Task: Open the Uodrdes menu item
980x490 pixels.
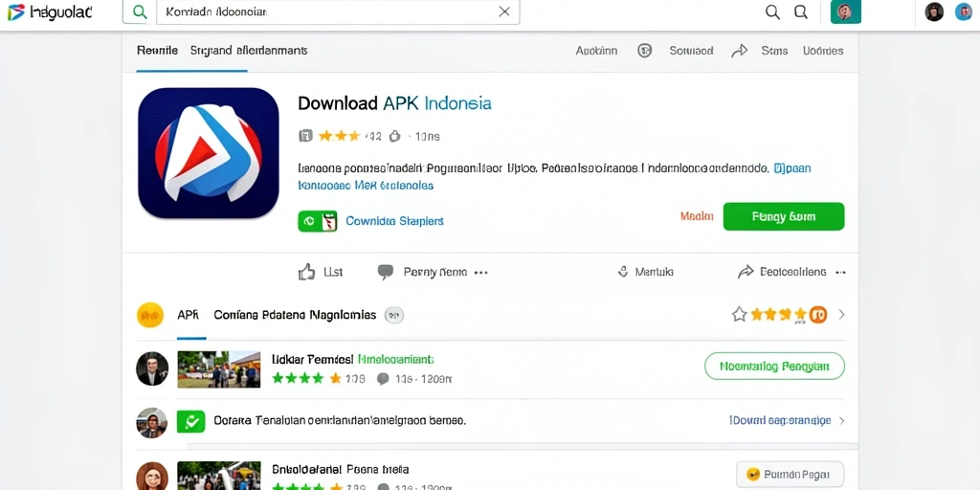Action: pyautogui.click(x=823, y=51)
